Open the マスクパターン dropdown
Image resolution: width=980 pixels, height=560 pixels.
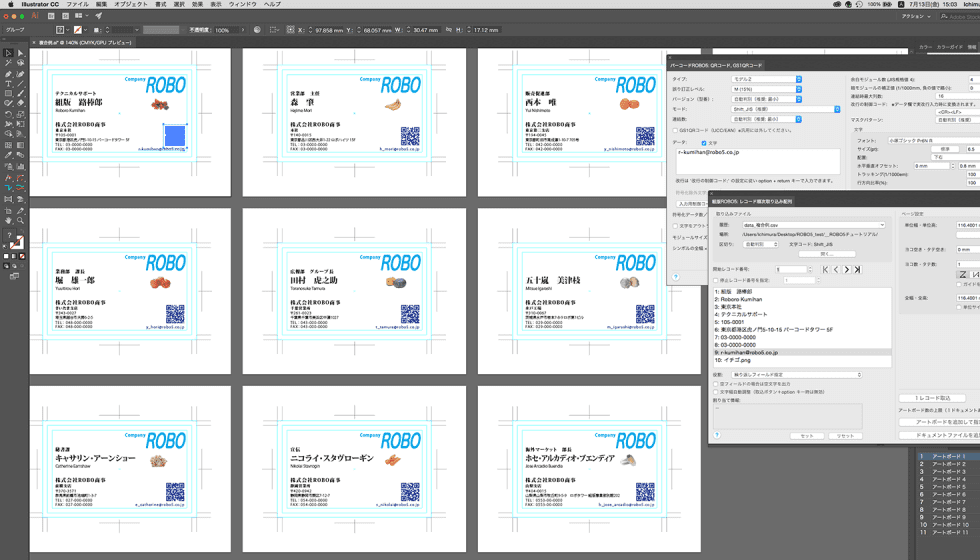click(x=958, y=119)
